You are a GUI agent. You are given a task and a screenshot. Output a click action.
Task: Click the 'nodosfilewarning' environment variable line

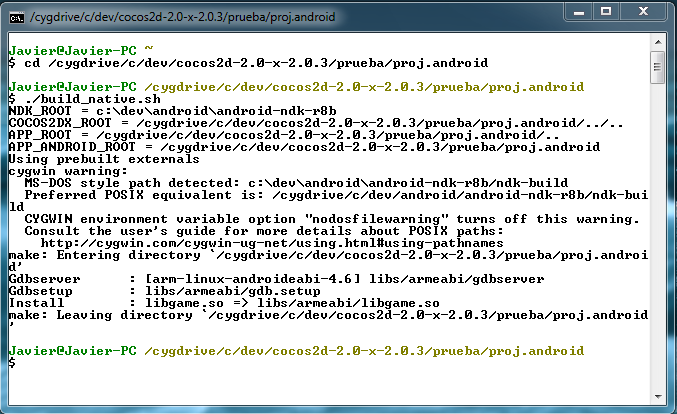coord(332,219)
